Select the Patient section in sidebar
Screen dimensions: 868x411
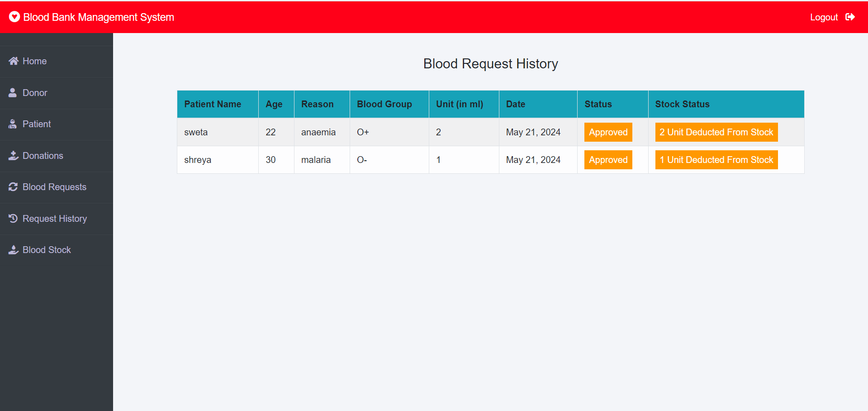tap(37, 124)
